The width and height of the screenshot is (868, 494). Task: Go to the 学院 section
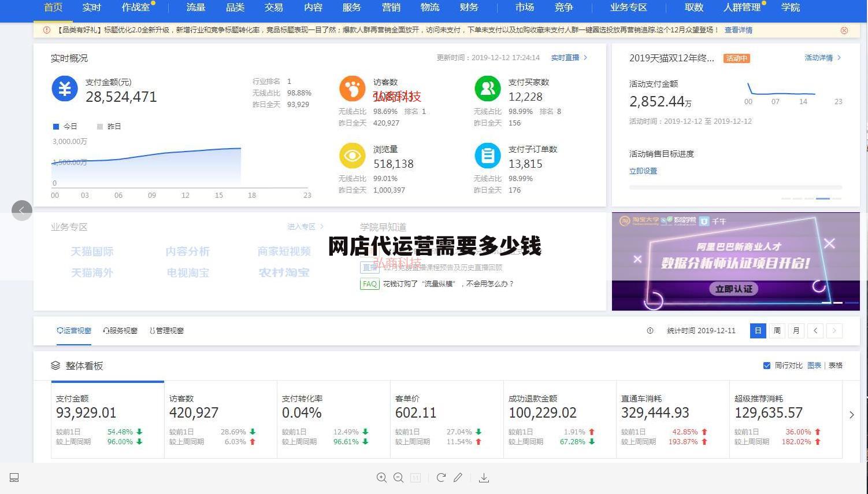click(791, 8)
